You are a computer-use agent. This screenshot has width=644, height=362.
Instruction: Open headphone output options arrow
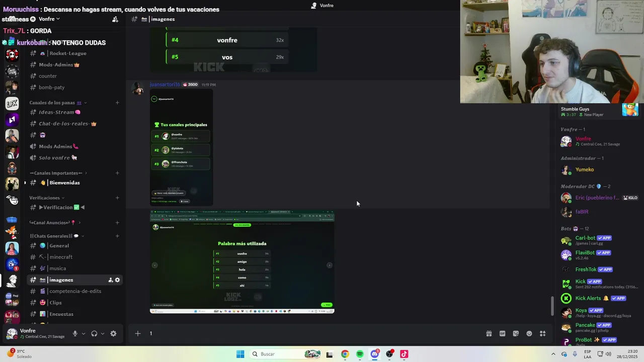103,334
